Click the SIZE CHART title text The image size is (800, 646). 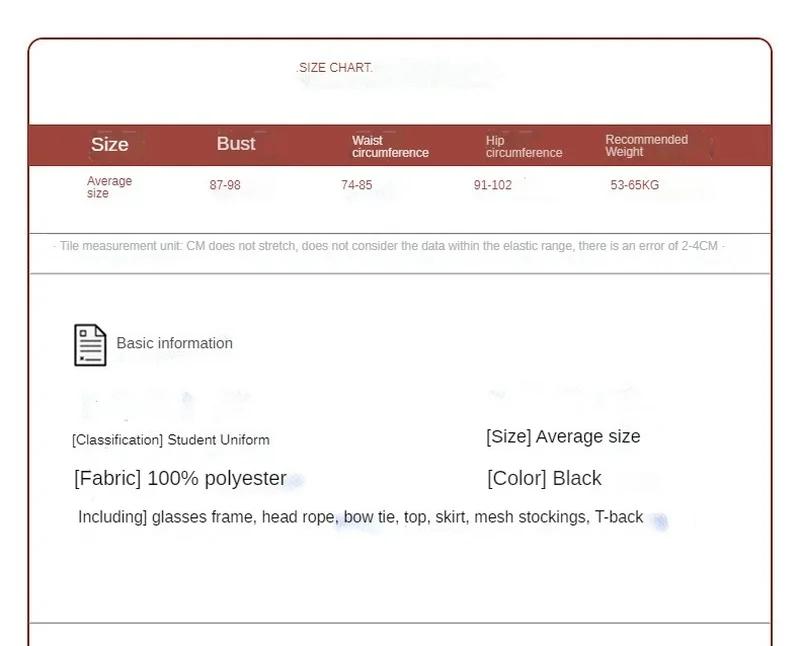(x=335, y=68)
